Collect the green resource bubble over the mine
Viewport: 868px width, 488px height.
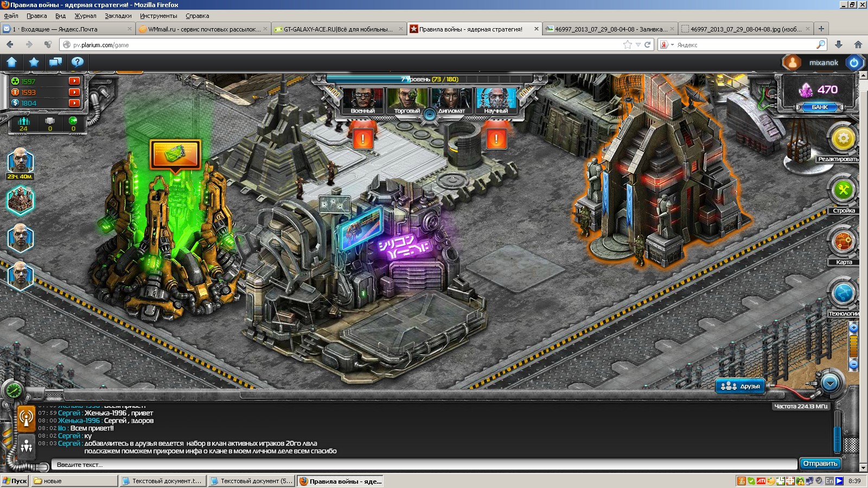[x=175, y=154]
